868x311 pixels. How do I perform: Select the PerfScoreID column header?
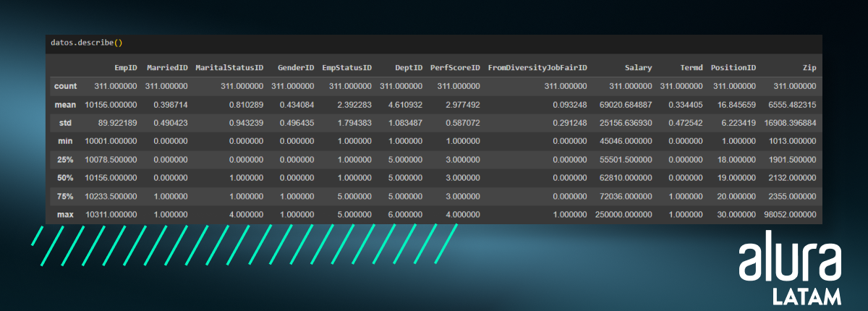click(455, 68)
